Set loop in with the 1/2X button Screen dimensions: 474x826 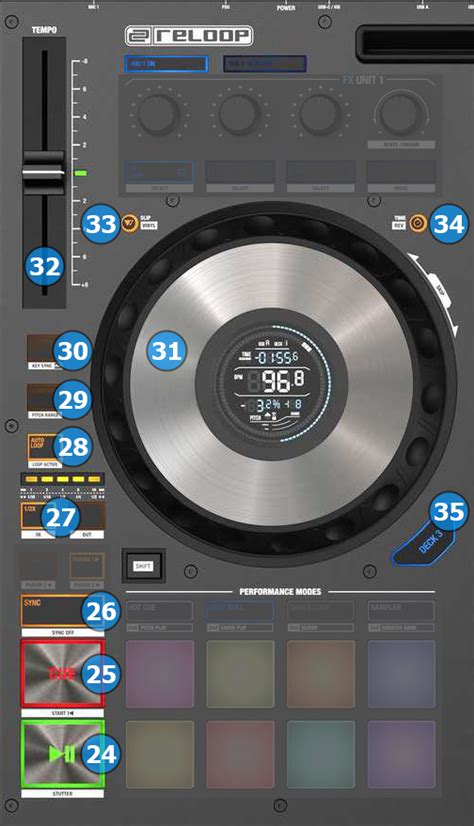tap(40, 516)
